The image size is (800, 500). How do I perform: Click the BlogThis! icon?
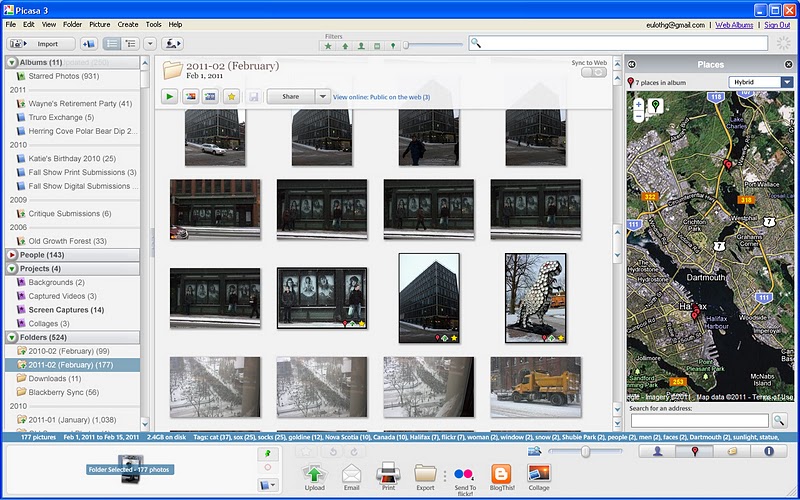pos(502,478)
